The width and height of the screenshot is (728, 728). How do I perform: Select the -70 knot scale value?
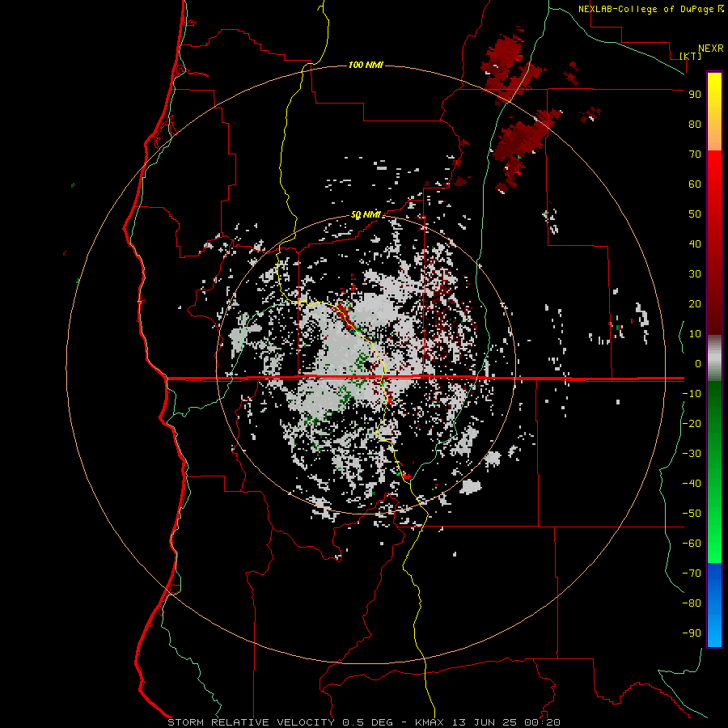692,574
